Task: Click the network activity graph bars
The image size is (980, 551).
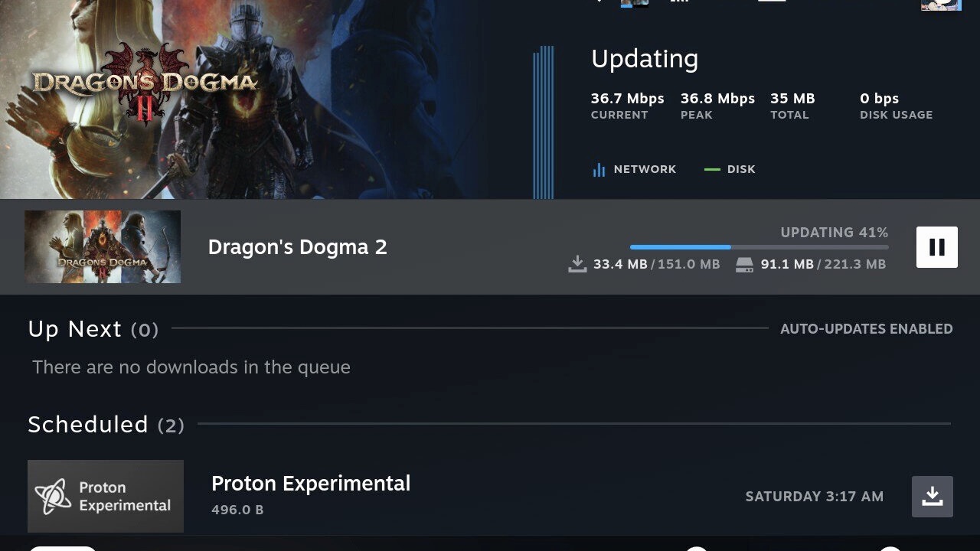Action: (x=544, y=122)
